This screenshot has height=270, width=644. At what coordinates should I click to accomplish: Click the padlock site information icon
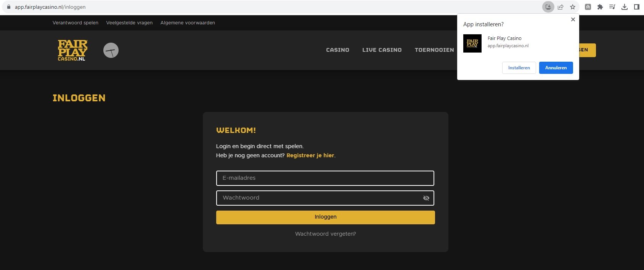tap(9, 7)
